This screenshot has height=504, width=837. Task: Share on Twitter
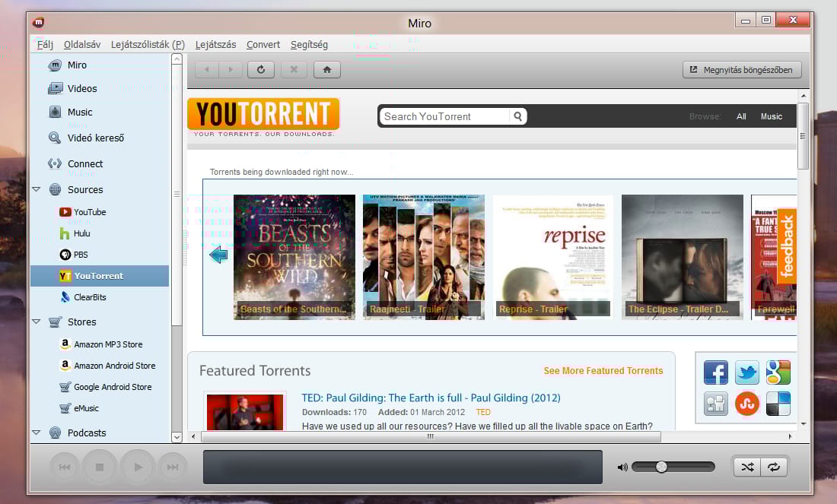click(746, 372)
